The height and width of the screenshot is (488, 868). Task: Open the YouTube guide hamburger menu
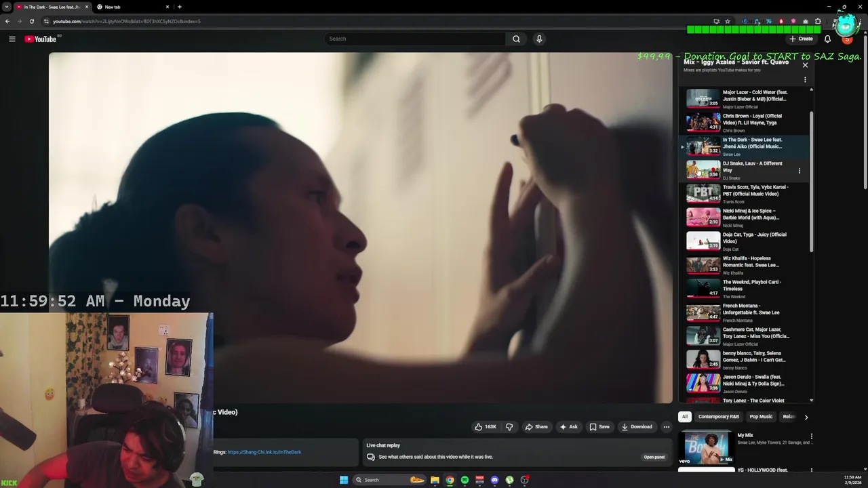pyautogui.click(x=12, y=39)
